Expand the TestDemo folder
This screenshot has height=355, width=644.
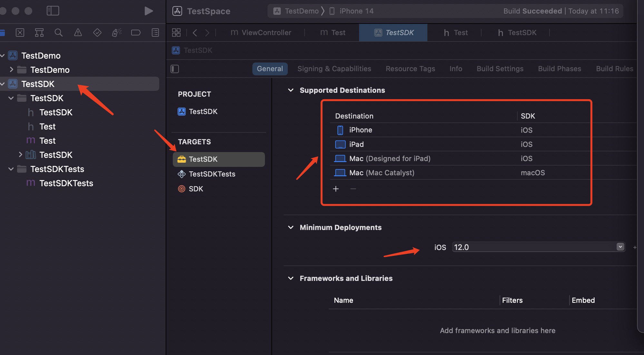(12, 70)
